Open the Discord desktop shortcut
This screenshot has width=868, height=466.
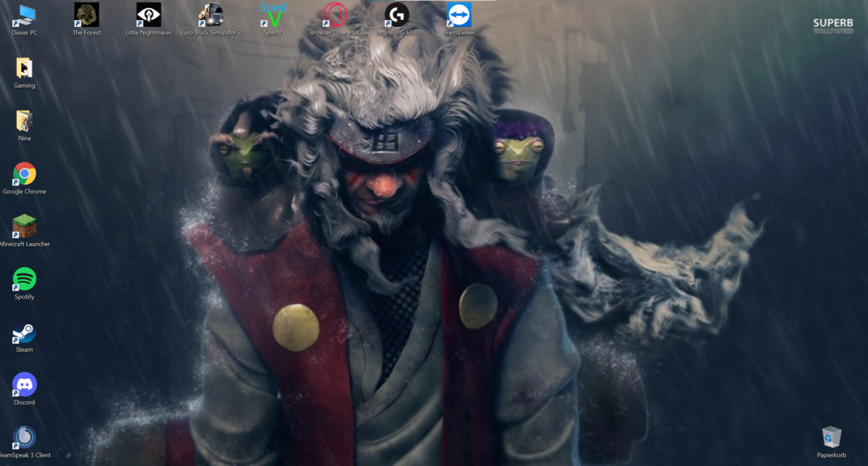click(x=24, y=385)
